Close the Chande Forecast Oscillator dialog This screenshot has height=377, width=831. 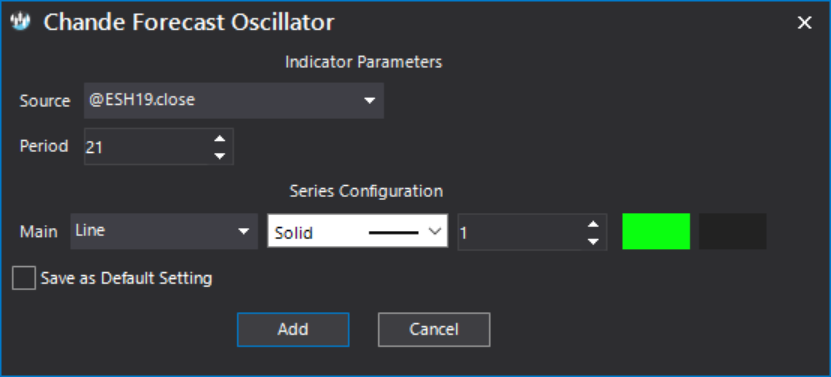(x=804, y=23)
